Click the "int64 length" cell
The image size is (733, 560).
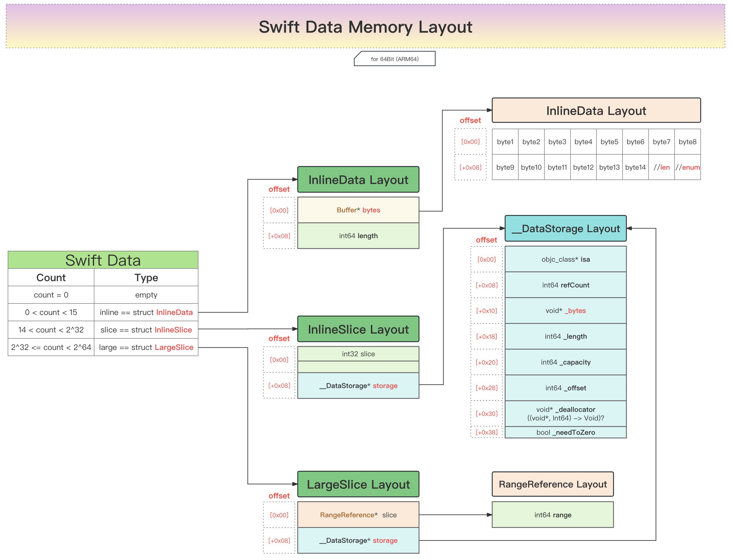358,236
